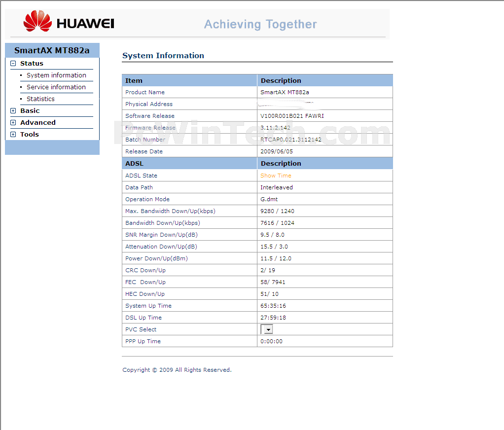Image resolution: width=504 pixels, height=430 pixels.
Task: Click the ADSL State row label
Action: 141,176
